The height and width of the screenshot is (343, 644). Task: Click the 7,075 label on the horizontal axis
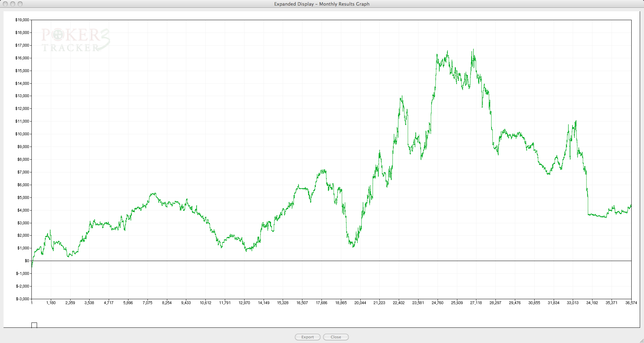click(x=148, y=303)
